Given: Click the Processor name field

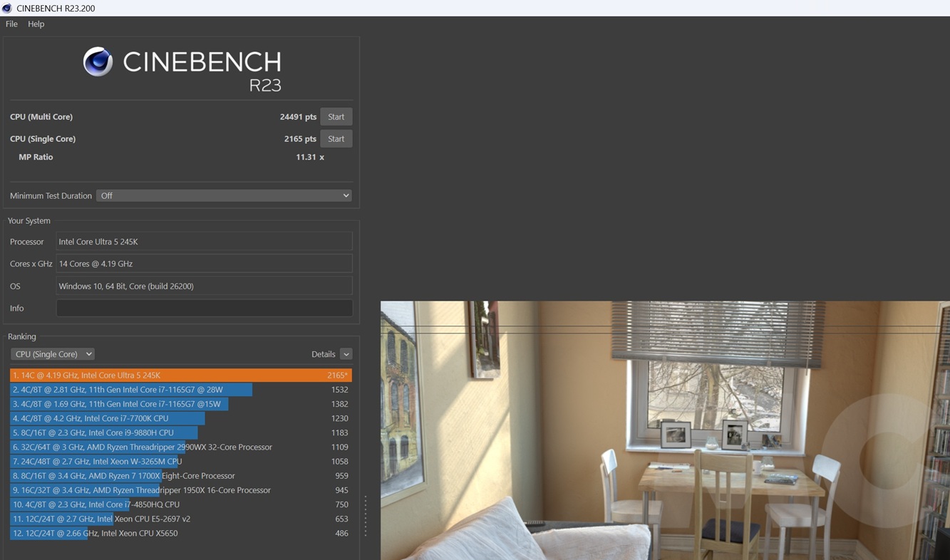Looking at the screenshot, I should 204,242.
